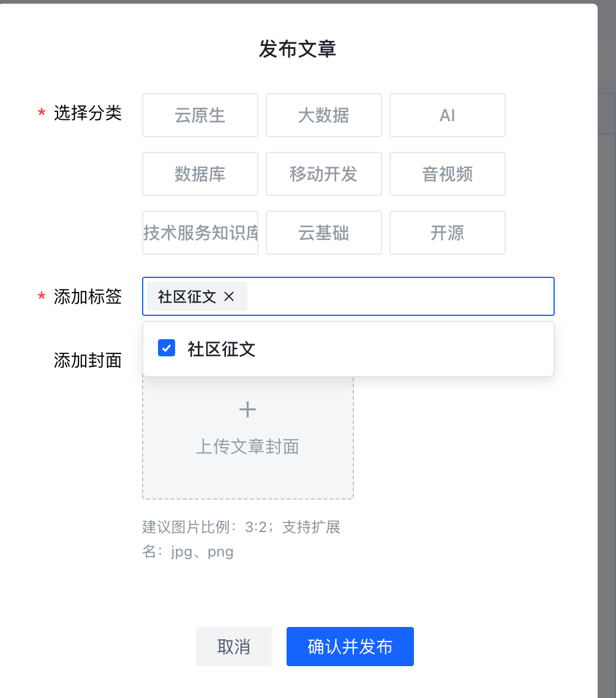The image size is (616, 698).
Task: Click the 添加标签 field label
Action: tap(88, 297)
